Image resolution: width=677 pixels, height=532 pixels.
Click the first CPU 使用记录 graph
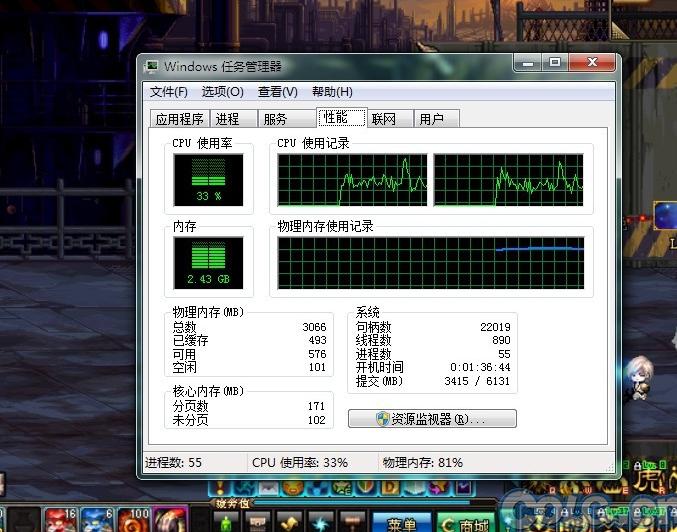[352, 180]
